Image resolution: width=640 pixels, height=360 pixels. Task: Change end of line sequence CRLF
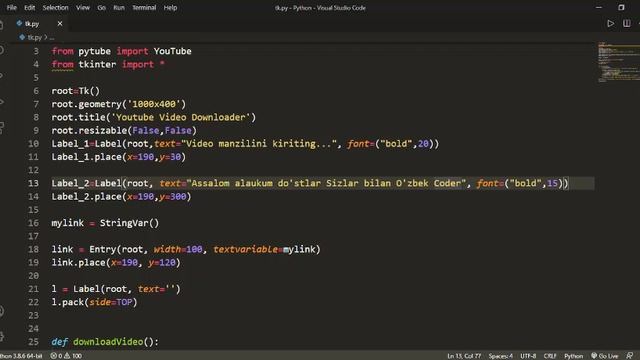coord(550,356)
